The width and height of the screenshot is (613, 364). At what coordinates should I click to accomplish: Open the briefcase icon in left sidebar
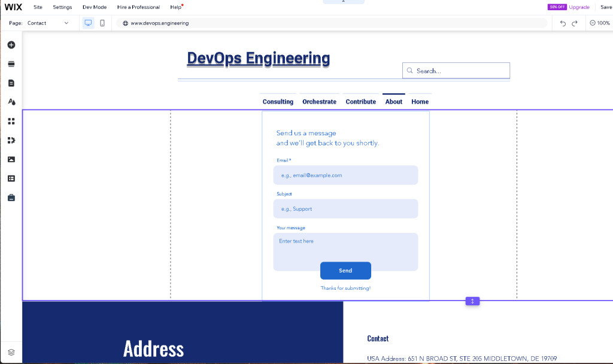11,198
